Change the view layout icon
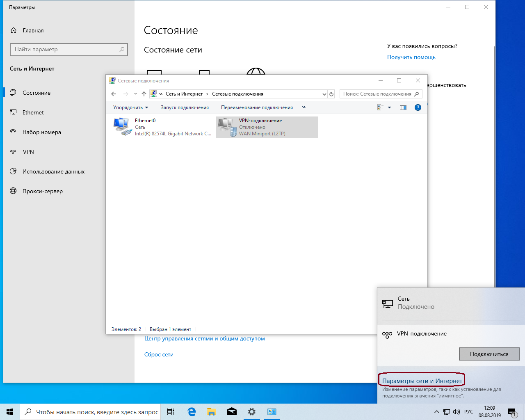This screenshot has width=525, height=420. [380, 107]
